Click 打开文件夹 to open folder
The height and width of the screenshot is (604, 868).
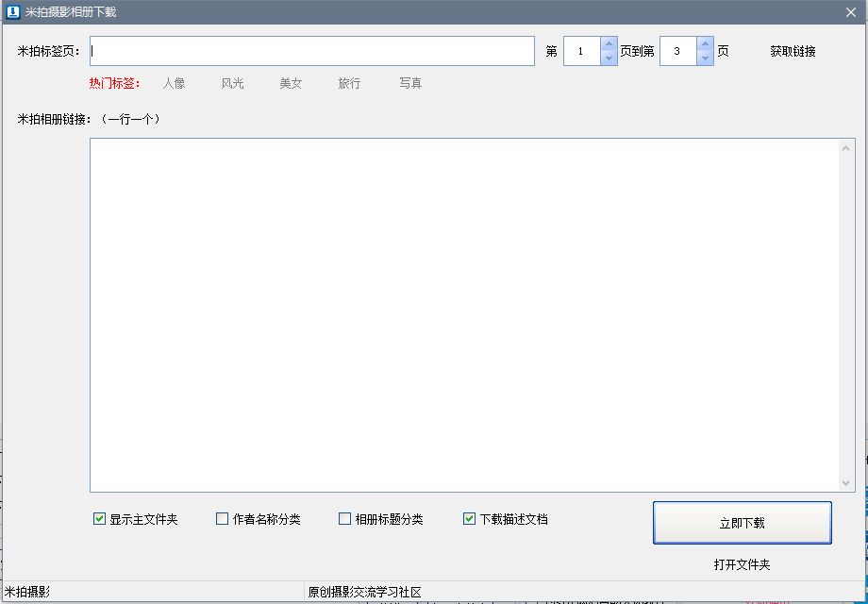[x=742, y=564]
